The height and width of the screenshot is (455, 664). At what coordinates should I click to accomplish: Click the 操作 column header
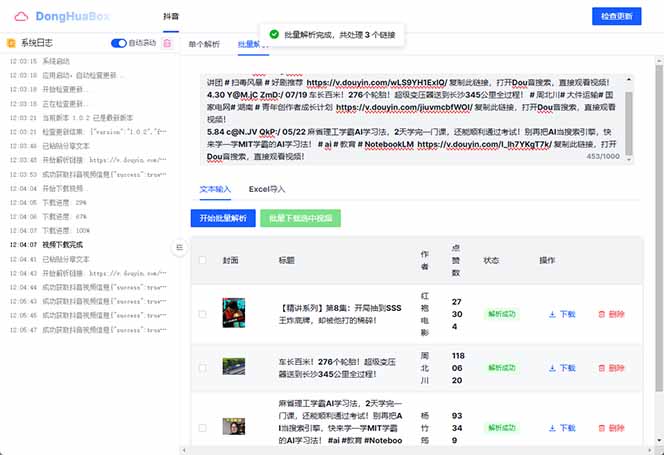pyautogui.click(x=547, y=261)
